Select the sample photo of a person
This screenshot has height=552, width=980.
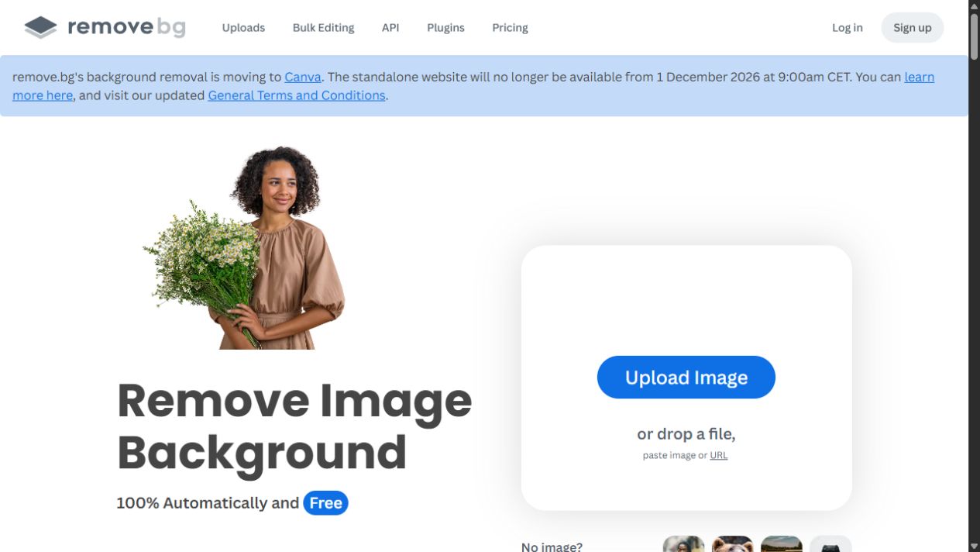684,543
